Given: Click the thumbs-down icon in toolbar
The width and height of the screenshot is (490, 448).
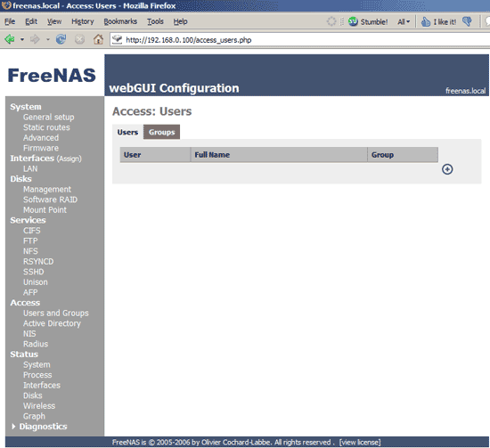Looking at the screenshot, I should point(467,21).
